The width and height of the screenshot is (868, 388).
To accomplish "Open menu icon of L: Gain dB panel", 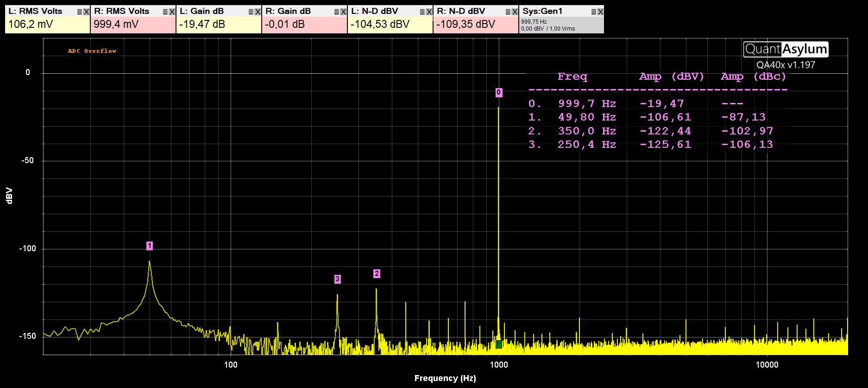I will (x=251, y=12).
